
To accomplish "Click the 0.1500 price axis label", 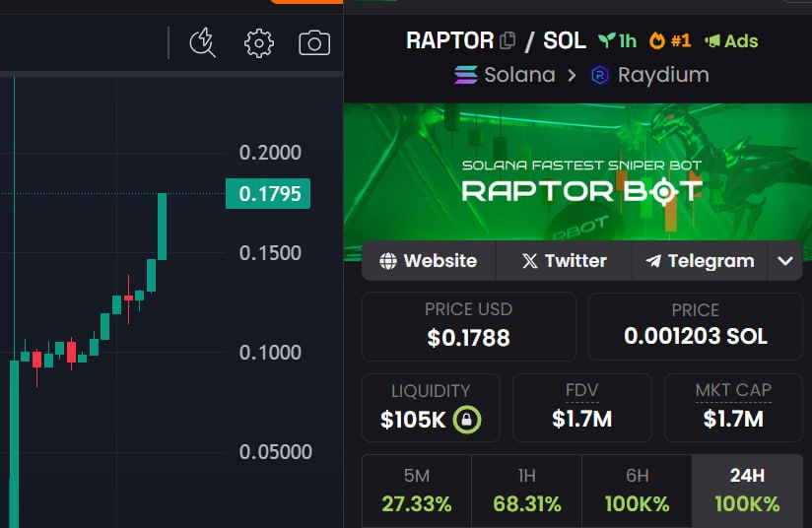I will pyautogui.click(x=270, y=253).
